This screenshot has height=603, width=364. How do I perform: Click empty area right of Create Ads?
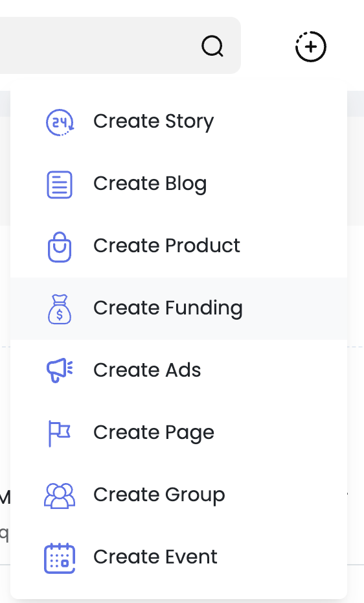[x=273, y=371]
